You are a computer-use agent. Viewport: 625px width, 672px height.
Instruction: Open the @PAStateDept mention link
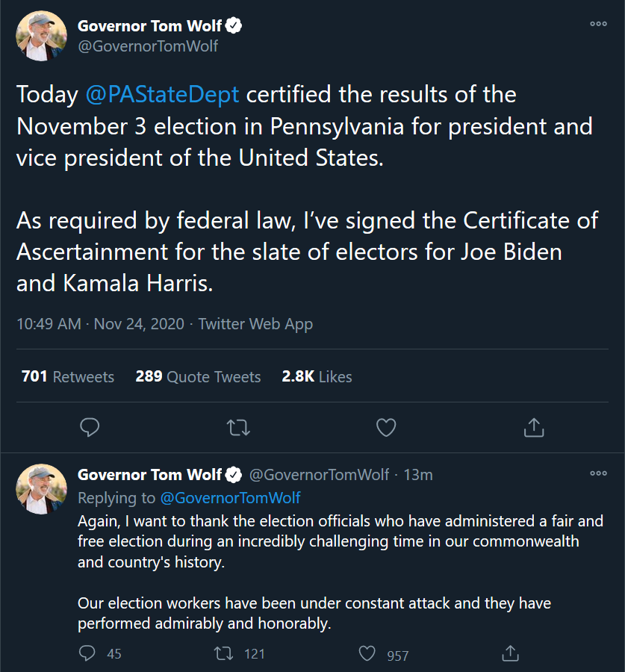[x=162, y=94]
